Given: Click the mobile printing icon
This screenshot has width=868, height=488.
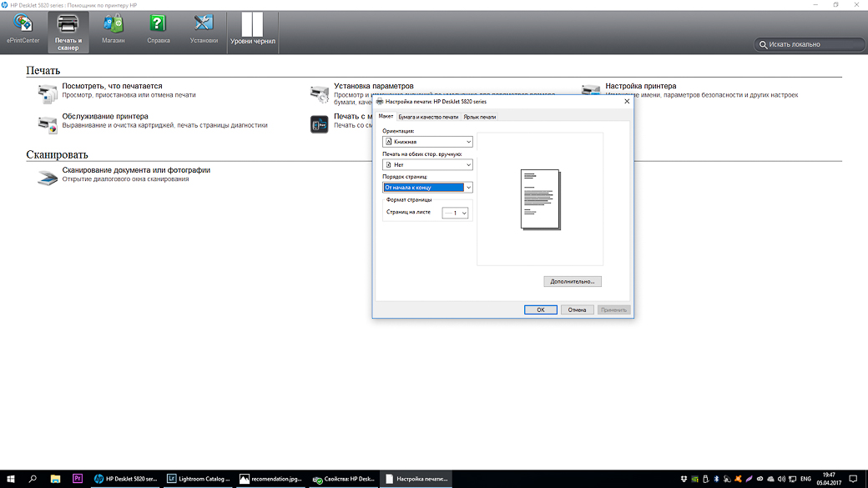Looking at the screenshot, I should point(320,124).
